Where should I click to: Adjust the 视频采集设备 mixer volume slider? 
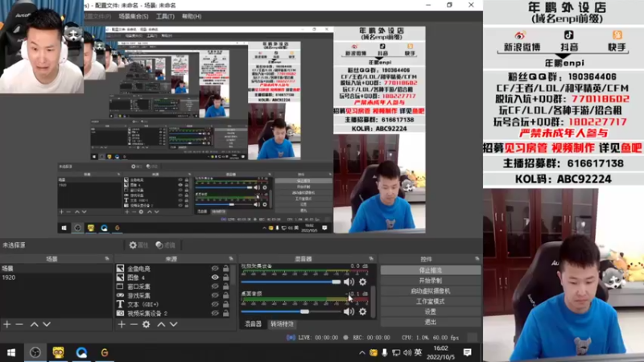291,282
